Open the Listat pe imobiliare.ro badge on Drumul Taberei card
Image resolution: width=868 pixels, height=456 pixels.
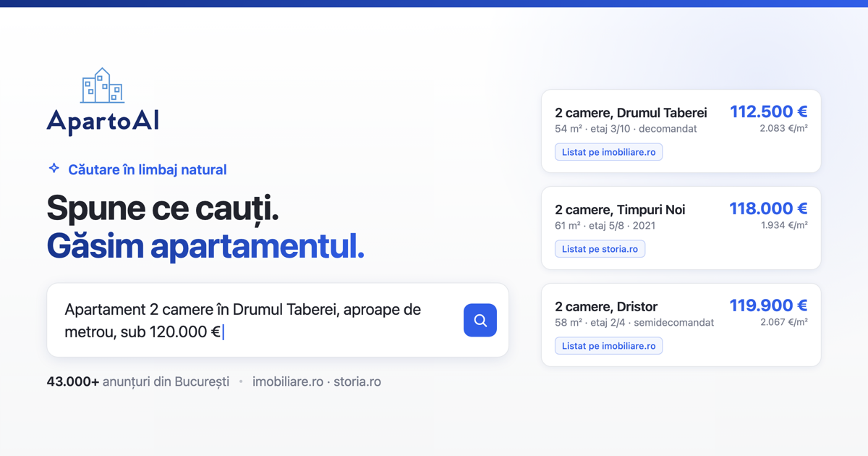tap(608, 152)
